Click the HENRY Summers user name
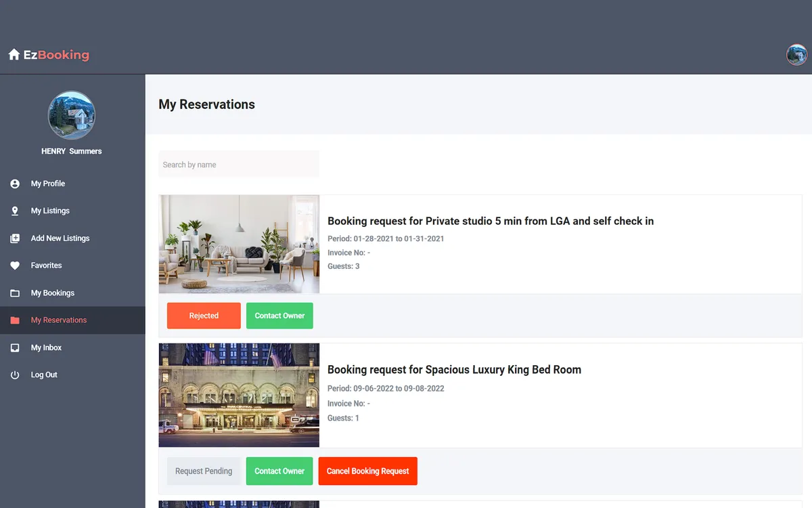The width and height of the screenshot is (812, 508). (72, 151)
